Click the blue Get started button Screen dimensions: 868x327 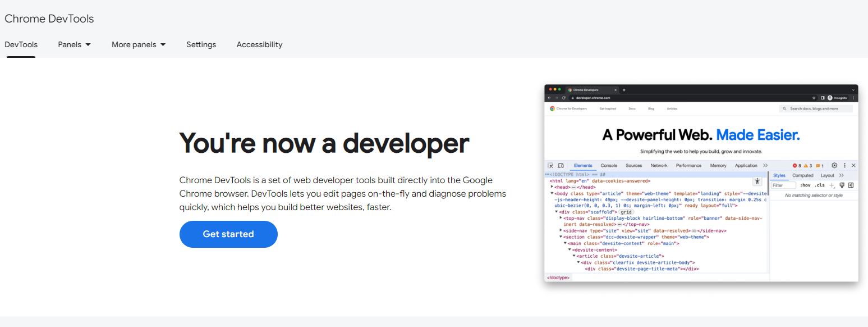tap(228, 234)
